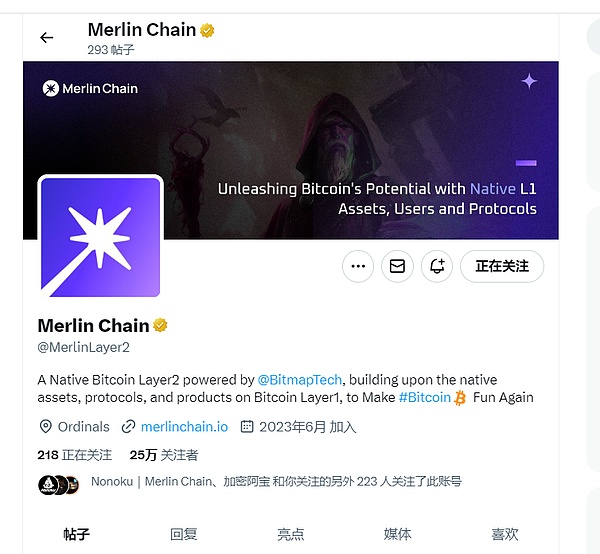Click the envelope message icon
The height and width of the screenshot is (554, 600).
click(x=397, y=266)
